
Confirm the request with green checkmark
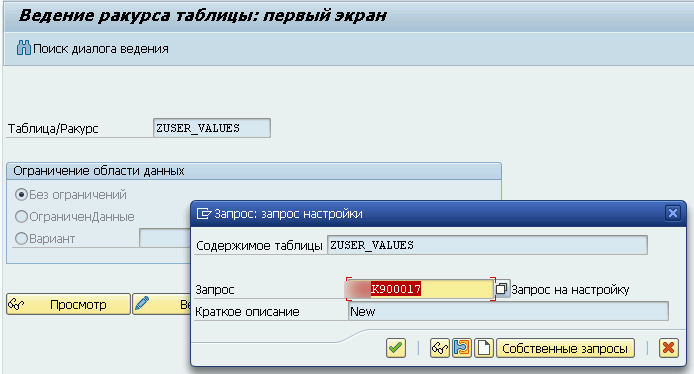395,348
